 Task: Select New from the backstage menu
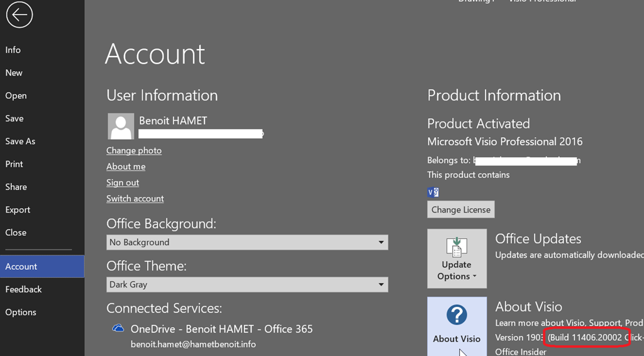coord(14,73)
